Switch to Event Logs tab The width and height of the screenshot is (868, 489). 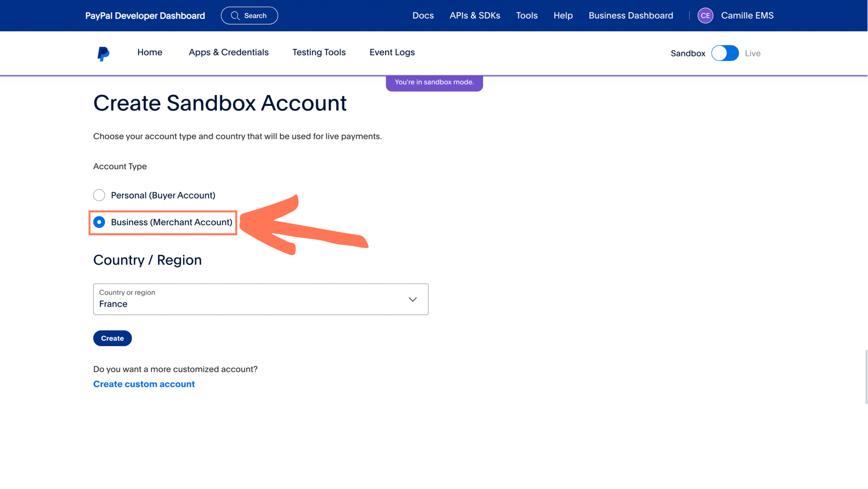[x=392, y=52]
